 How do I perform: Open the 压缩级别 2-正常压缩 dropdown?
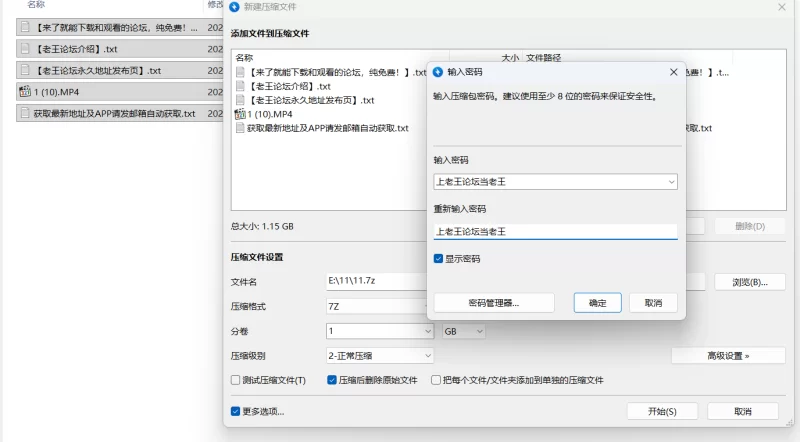[x=380, y=356]
